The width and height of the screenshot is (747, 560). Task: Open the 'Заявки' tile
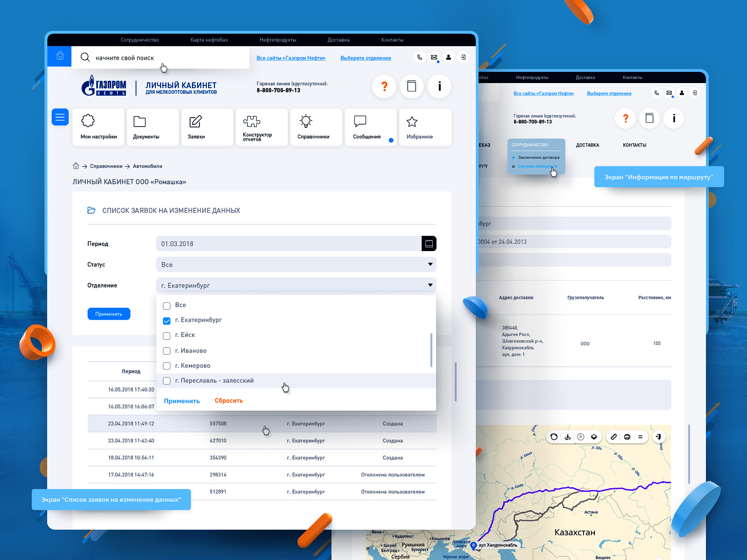207,127
